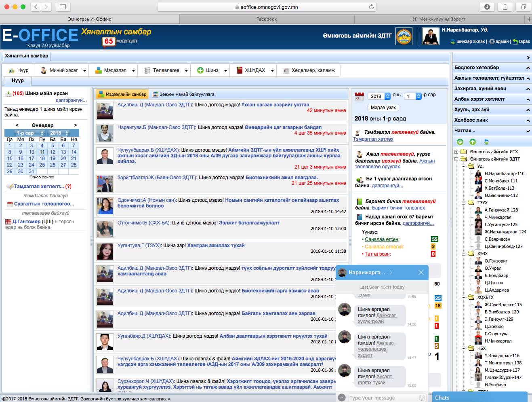Collapse the Өмнөговь аймгийн ЗДТГ tree node

point(457,159)
